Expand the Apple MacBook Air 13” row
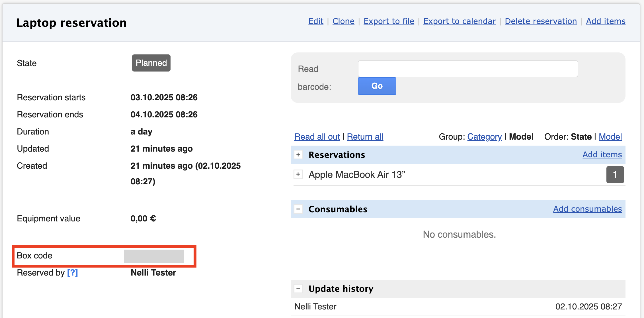Screen dimensions: 644x318 298,174
